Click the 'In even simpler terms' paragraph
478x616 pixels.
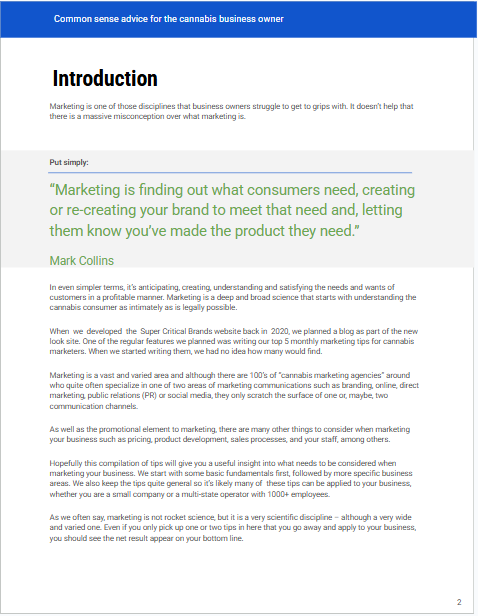tap(233, 297)
